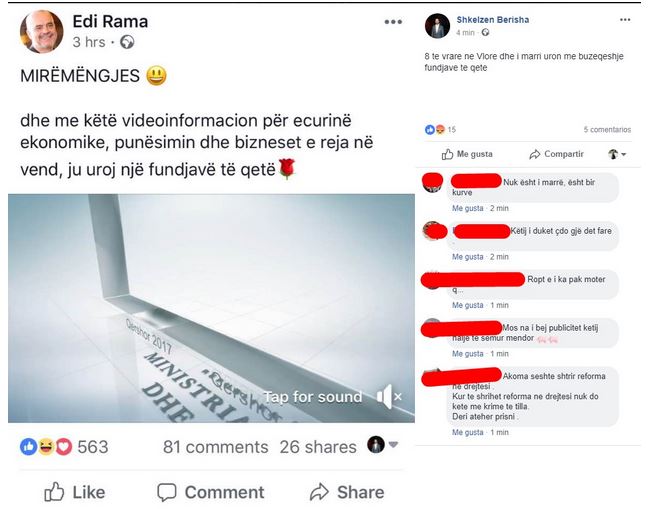Click Edi Rama's profile picture
The width and height of the screenshot is (648, 509).
click(x=42, y=32)
